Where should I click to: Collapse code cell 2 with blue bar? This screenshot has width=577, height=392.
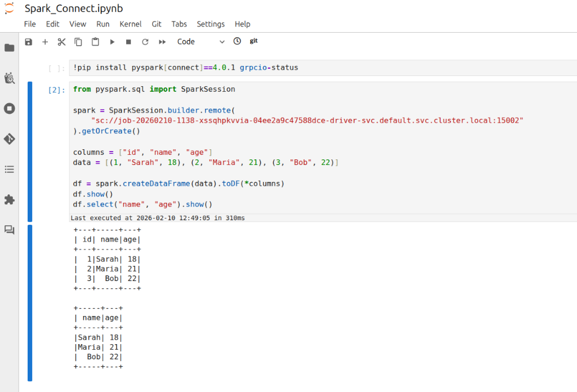click(30, 152)
